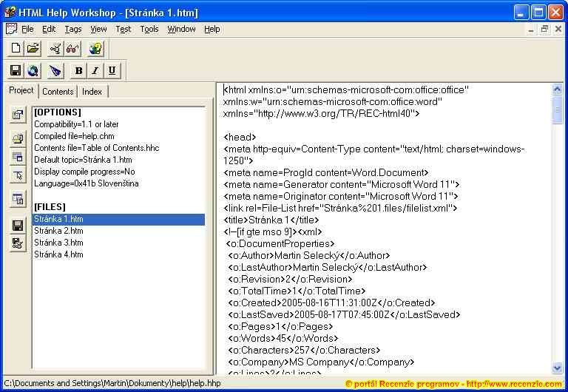The height and width of the screenshot is (392, 568).
Task: Open the Tags menu
Action: click(72, 29)
